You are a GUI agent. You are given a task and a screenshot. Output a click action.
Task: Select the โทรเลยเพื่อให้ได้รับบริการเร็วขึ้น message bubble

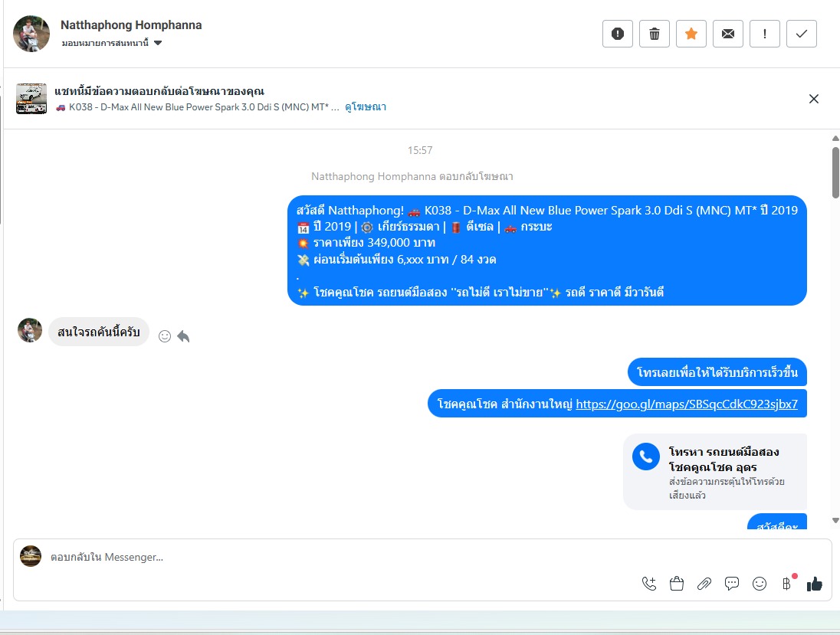717,372
